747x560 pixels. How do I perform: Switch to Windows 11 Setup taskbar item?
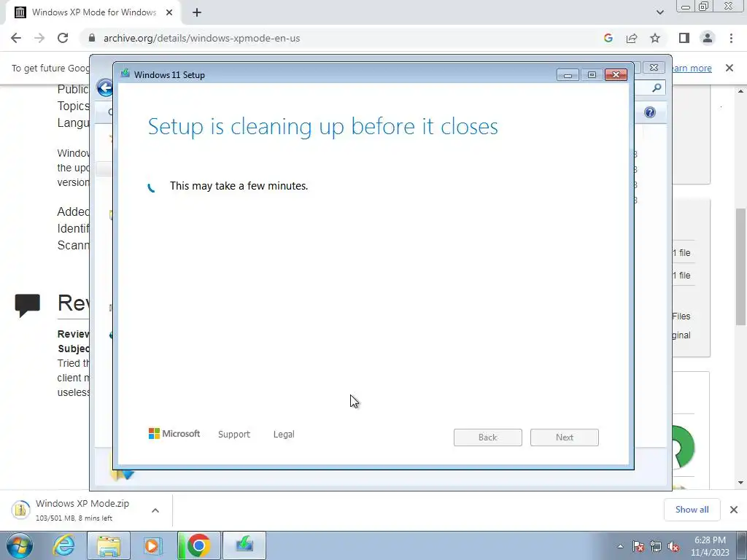(244, 545)
